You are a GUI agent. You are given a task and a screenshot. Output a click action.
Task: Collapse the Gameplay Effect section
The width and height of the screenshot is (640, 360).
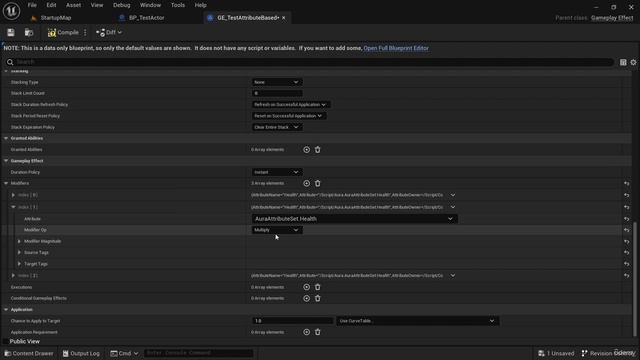[6, 161]
